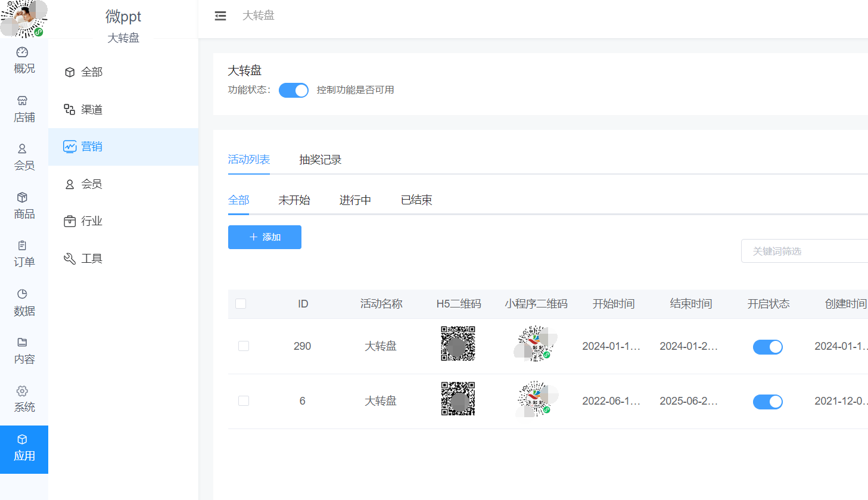Open mini-program QR code for ID 290

(x=536, y=344)
